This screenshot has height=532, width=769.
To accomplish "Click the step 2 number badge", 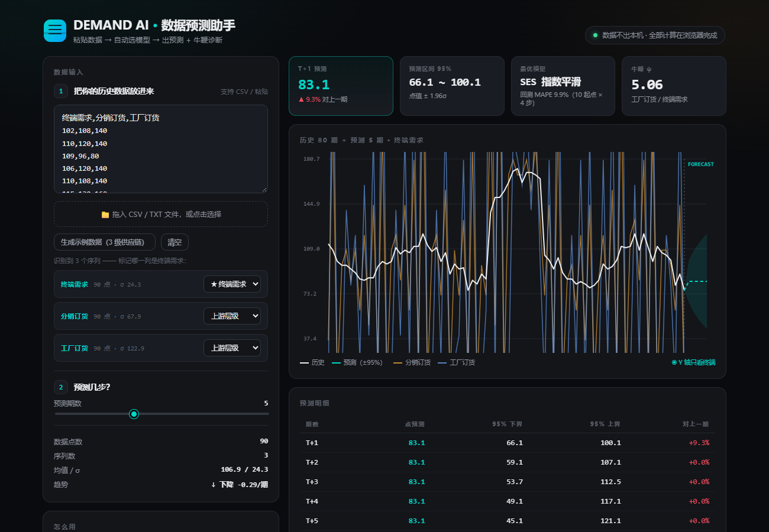I will point(60,387).
